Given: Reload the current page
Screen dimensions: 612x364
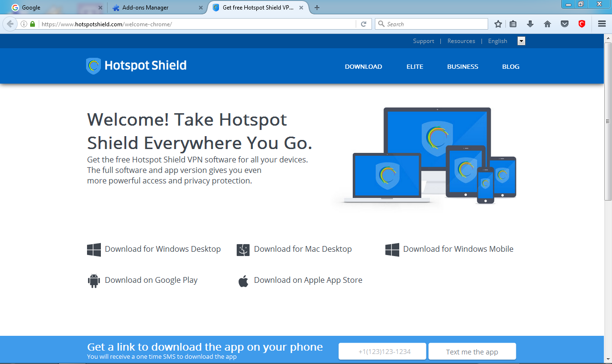Looking at the screenshot, I should coord(364,24).
